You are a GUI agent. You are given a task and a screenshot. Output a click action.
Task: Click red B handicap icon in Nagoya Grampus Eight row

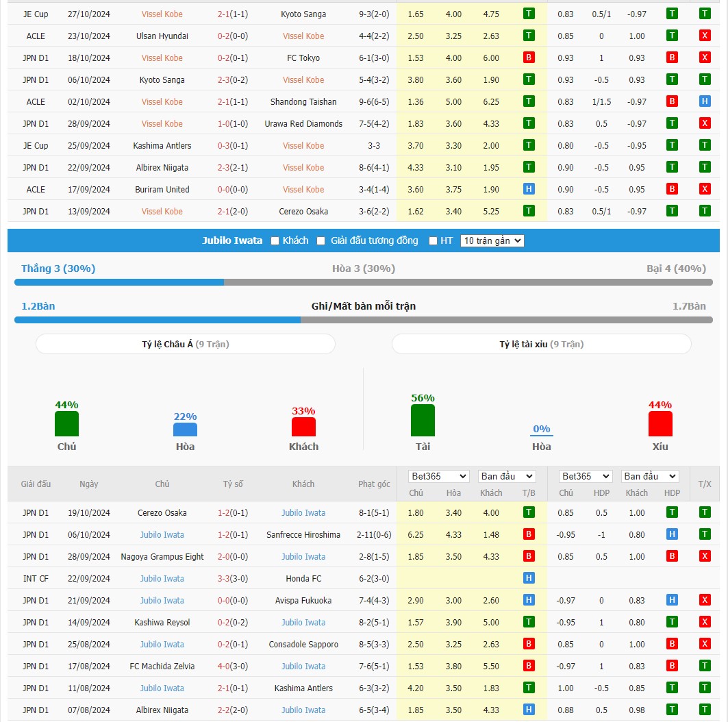coord(672,556)
